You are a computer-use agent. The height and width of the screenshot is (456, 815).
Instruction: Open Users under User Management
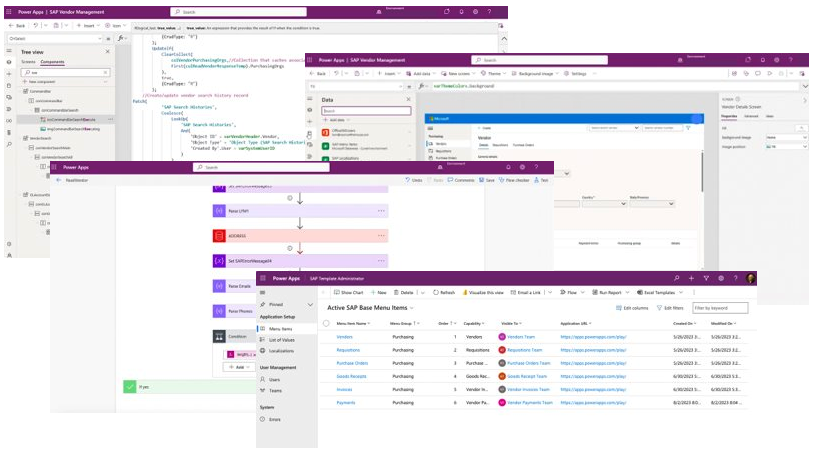274,380
